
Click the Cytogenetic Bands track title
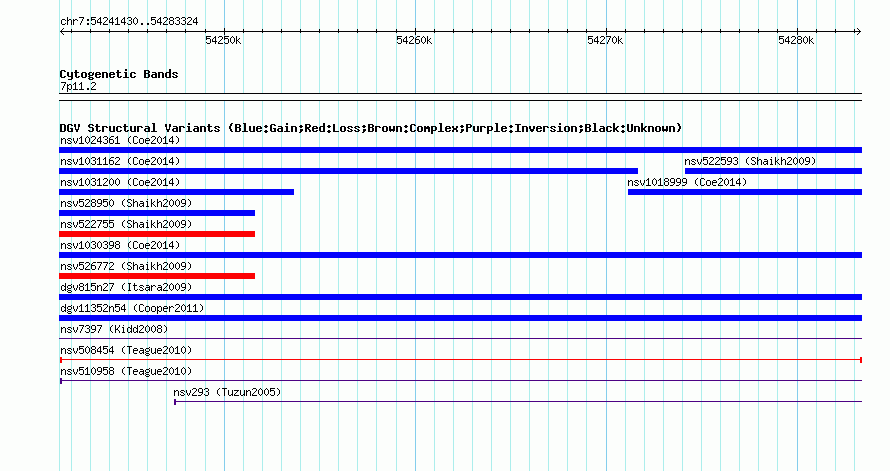point(119,74)
